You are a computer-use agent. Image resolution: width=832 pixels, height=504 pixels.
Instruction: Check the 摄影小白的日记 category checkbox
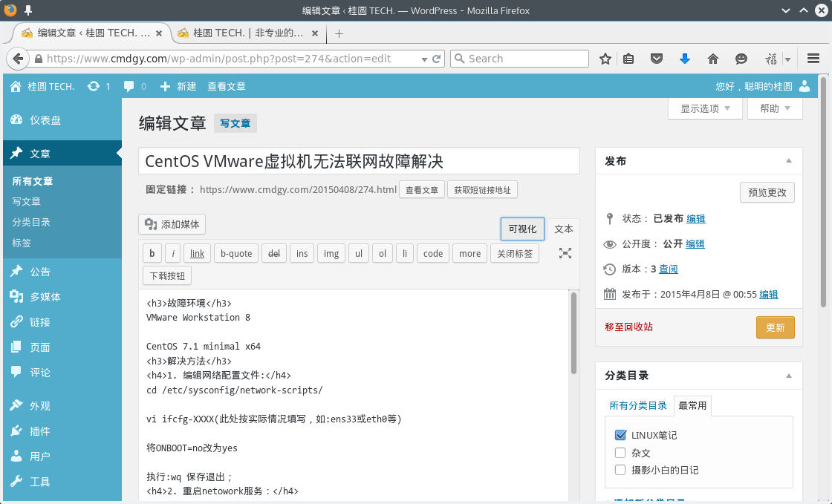coord(620,470)
